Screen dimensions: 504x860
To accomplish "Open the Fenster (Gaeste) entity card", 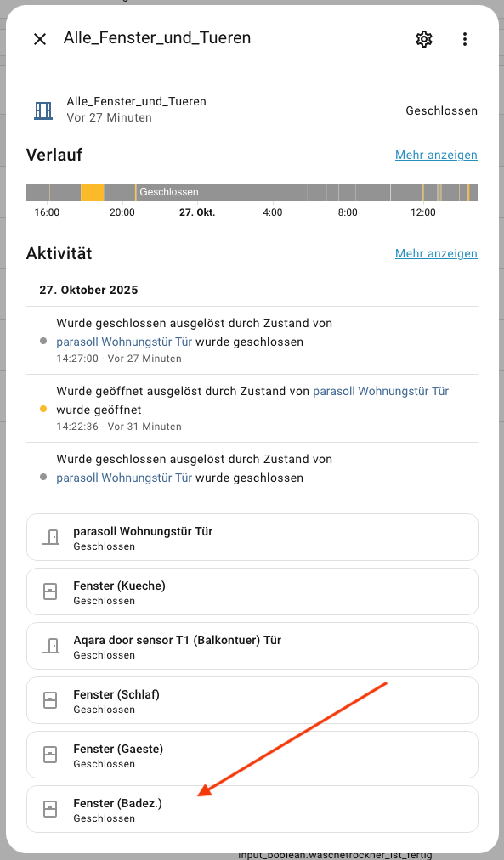I will pyautogui.click(x=252, y=755).
